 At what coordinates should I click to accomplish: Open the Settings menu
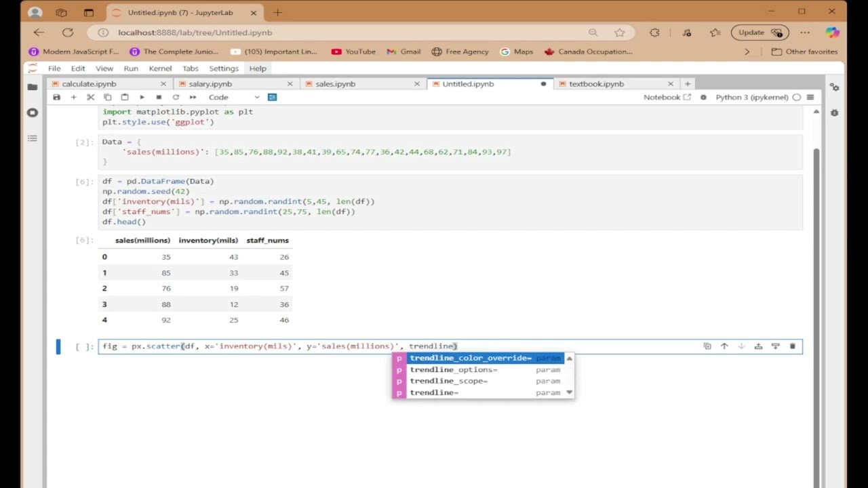pos(224,68)
